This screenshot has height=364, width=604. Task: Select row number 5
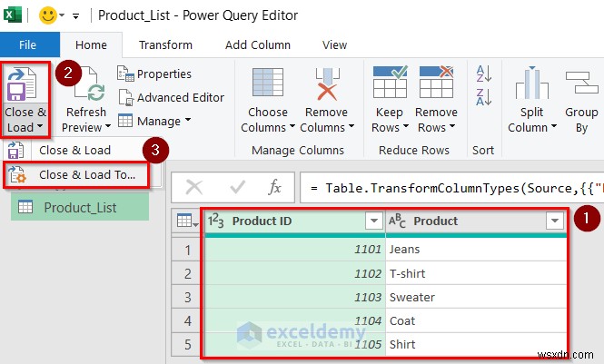(188, 344)
